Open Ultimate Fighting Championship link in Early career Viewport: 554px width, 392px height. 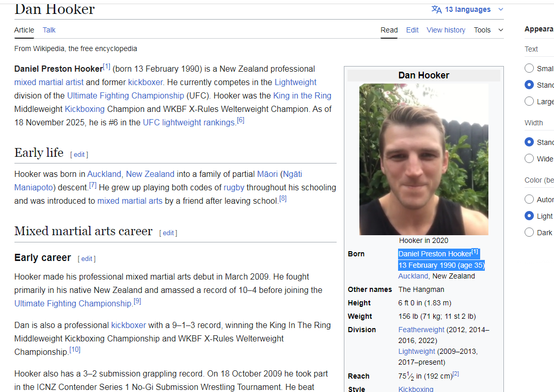click(73, 303)
